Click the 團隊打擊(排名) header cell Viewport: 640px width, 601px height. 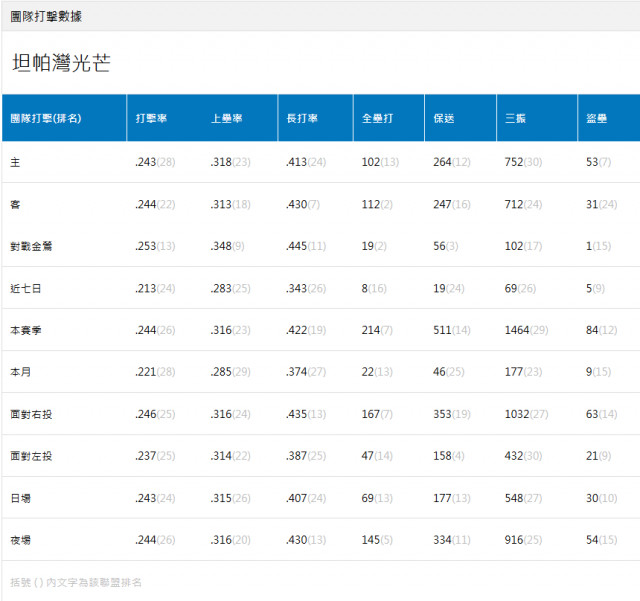pos(46,118)
